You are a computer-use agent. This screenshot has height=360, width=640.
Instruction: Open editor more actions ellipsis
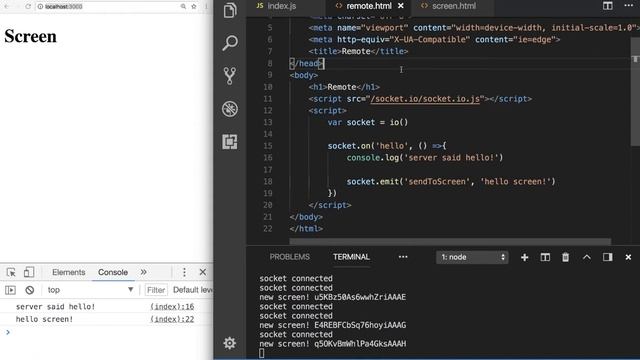pos(629,5)
